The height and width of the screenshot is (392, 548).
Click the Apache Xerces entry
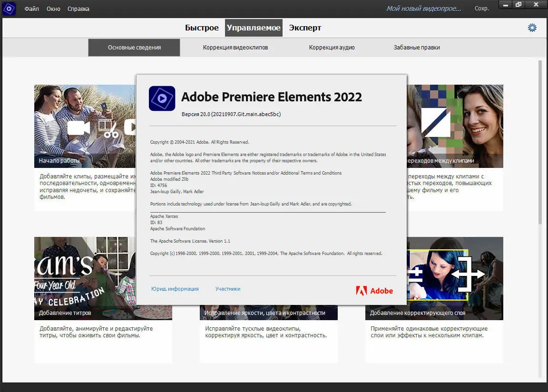point(164,216)
